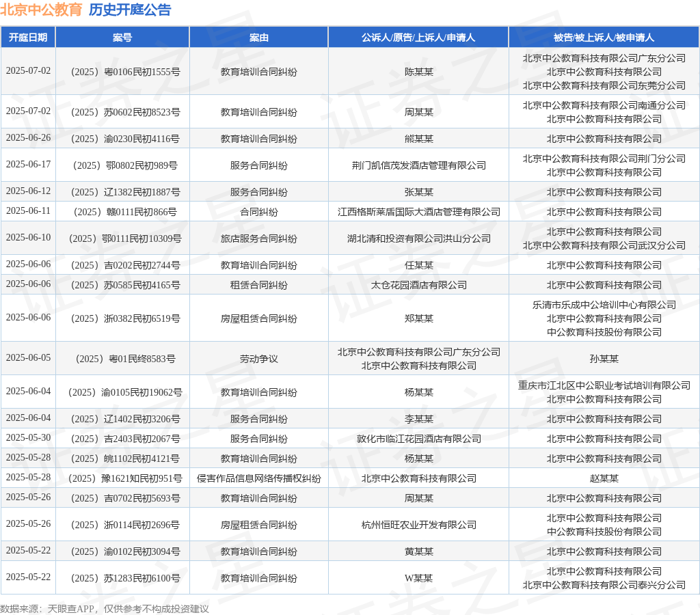Screen dimensions: 700x615
Task: Click plaintiff W某某
Action: click(419, 578)
